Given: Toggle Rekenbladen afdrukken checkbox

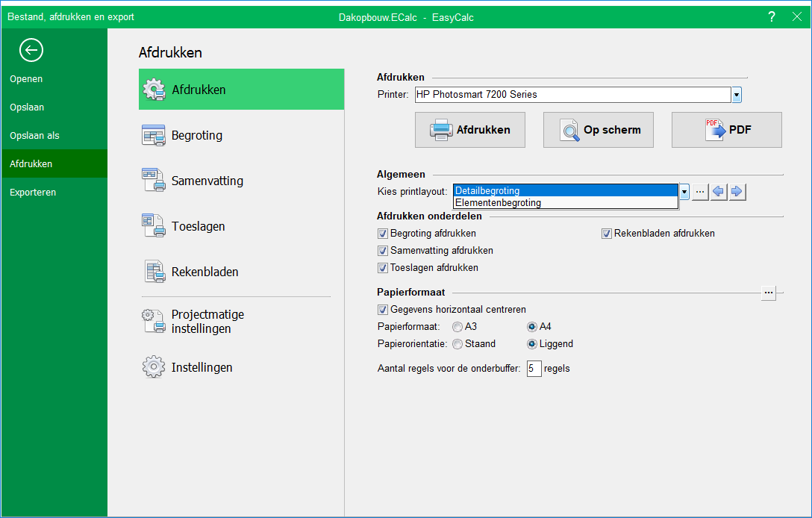Looking at the screenshot, I should pos(607,234).
